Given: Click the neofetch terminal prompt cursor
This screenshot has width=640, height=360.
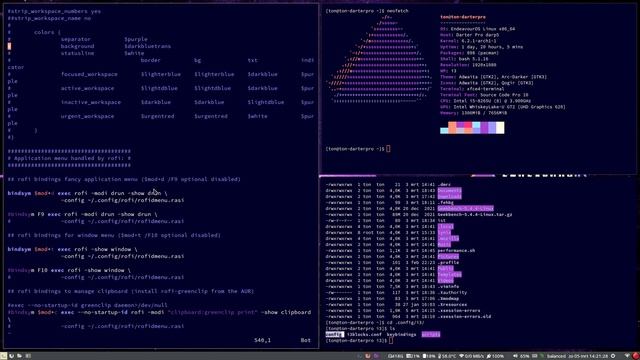Looking at the screenshot, I should tap(388, 149).
